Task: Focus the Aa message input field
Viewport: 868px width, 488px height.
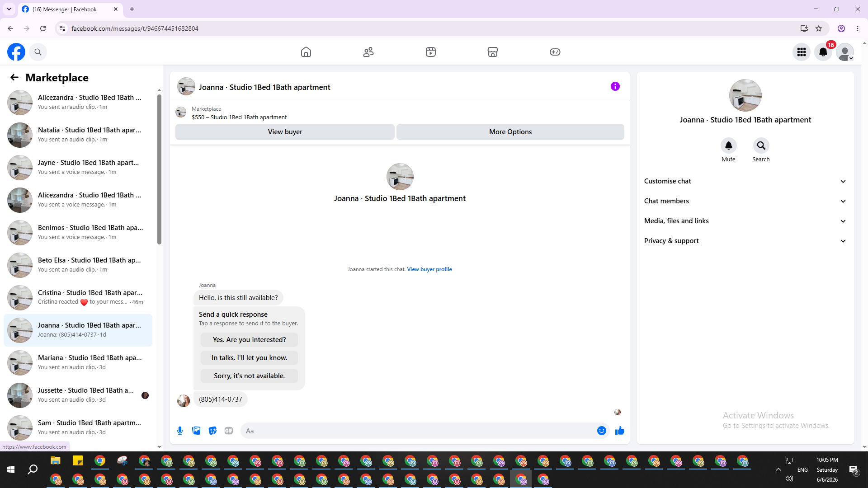Action: tap(418, 431)
